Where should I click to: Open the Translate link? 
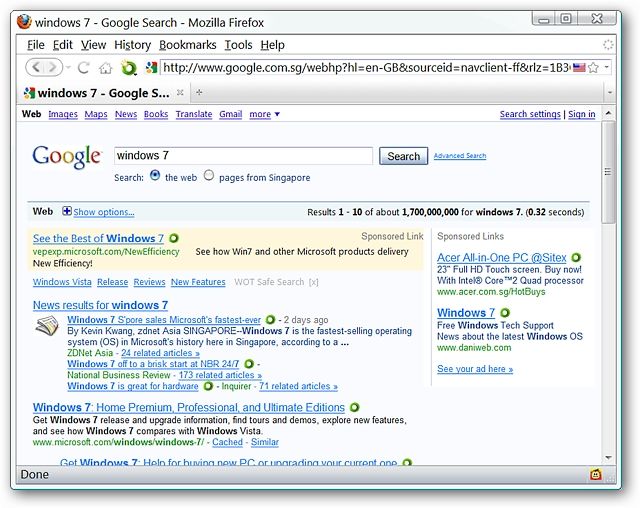tap(194, 114)
